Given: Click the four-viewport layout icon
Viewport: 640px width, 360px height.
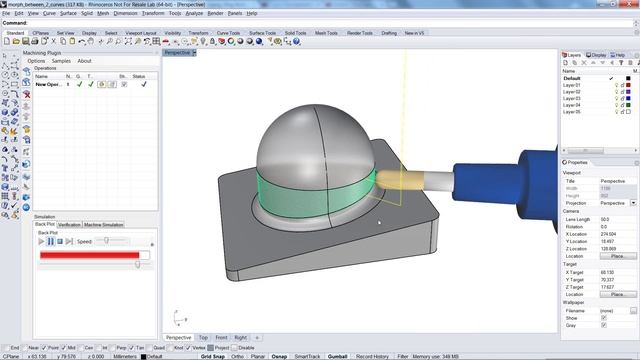Looking at the screenshot, I should [156, 41].
